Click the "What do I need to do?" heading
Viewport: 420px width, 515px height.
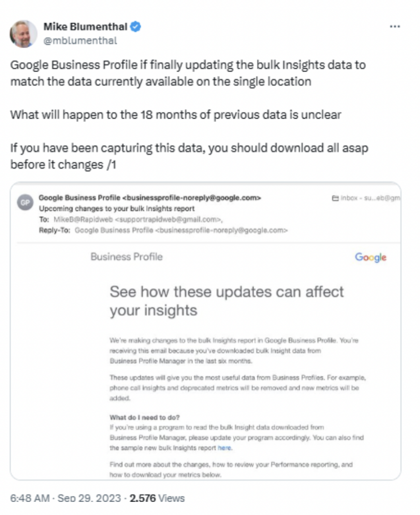coord(143,418)
